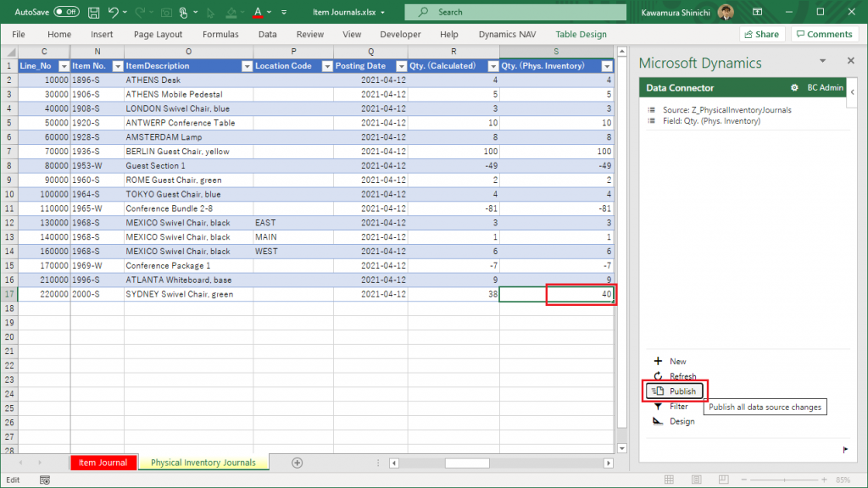Image resolution: width=868 pixels, height=488 pixels.
Task: Open the ItemDescription filter dropdown
Action: 247,66
